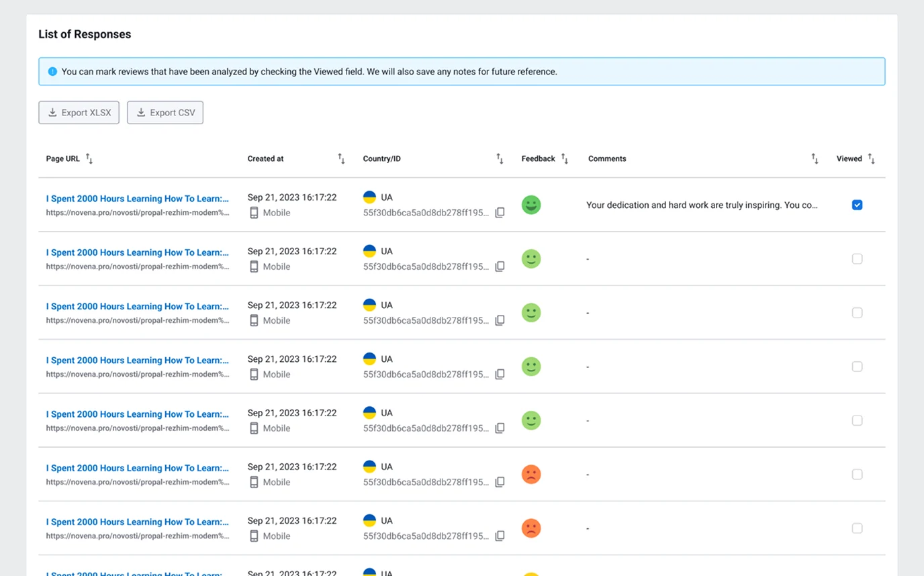
Task: Sort by Country/ID column arrows
Action: 500,159
